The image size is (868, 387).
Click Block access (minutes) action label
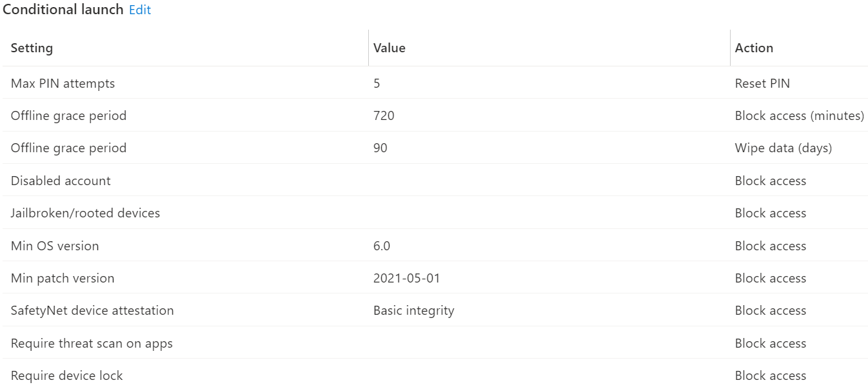[800, 115]
